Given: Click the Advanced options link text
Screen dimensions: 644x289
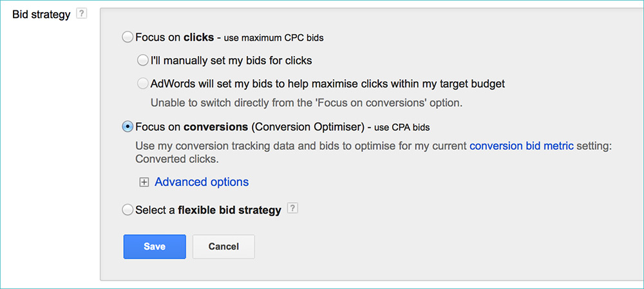Looking at the screenshot, I should pos(202,182).
